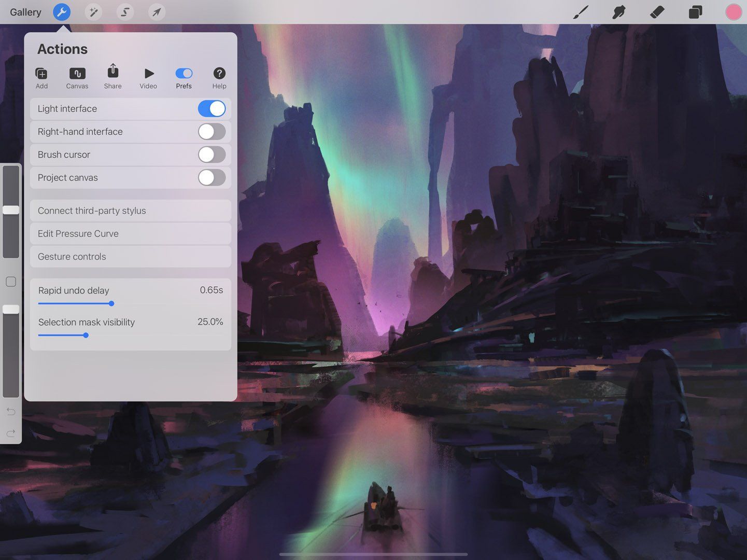
Task: Select the Paint brush tool
Action: click(x=581, y=12)
